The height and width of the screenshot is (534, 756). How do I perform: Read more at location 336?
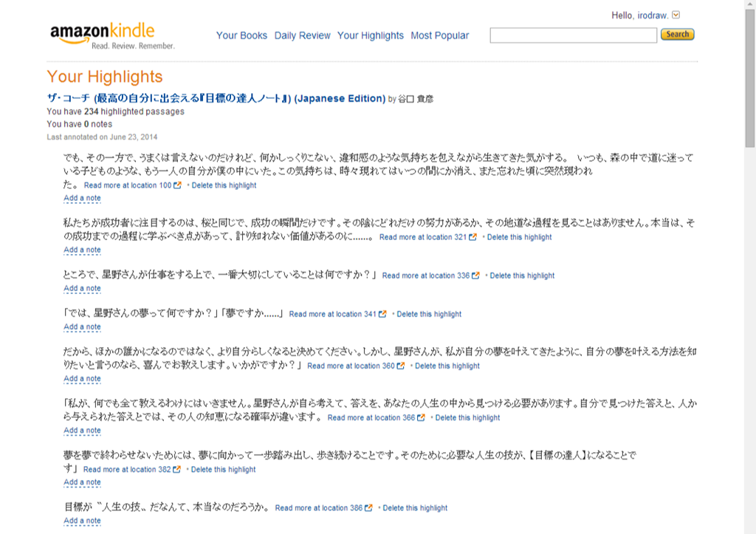[426, 275]
